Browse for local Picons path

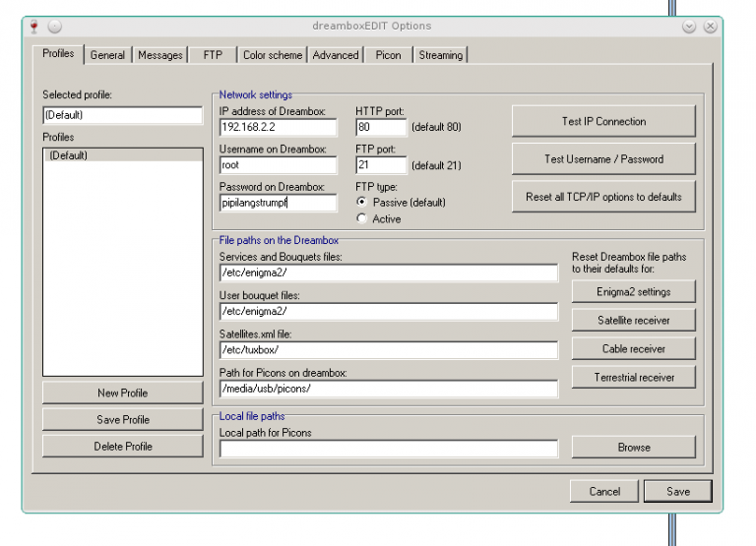pos(633,448)
